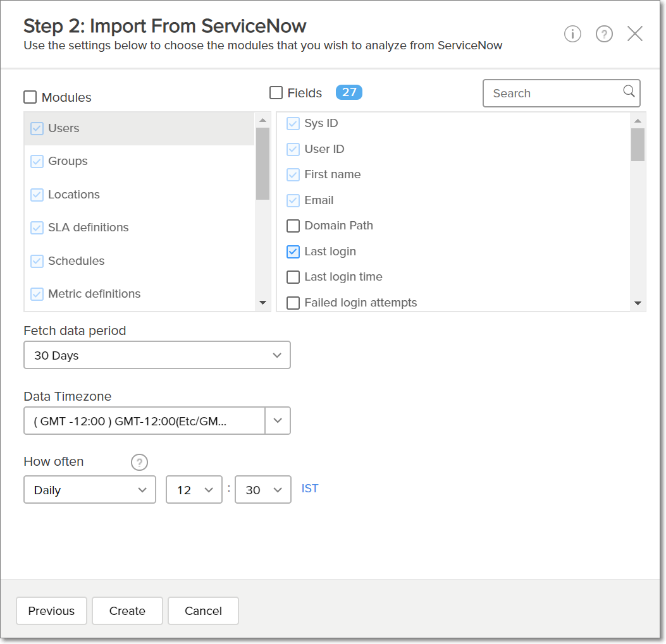The height and width of the screenshot is (644, 666).
Task: Open help from the header question mark
Action: pyautogui.click(x=604, y=33)
